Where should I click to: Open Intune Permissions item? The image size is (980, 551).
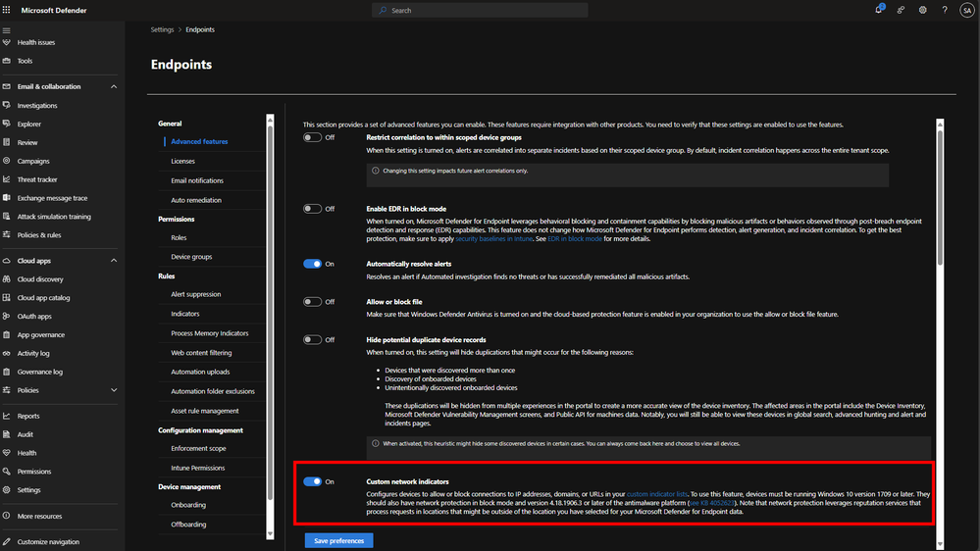pyautogui.click(x=197, y=468)
